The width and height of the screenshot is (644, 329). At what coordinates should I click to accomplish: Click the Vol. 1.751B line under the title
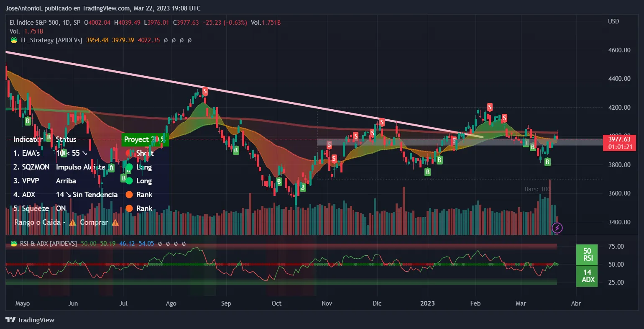(x=26, y=31)
